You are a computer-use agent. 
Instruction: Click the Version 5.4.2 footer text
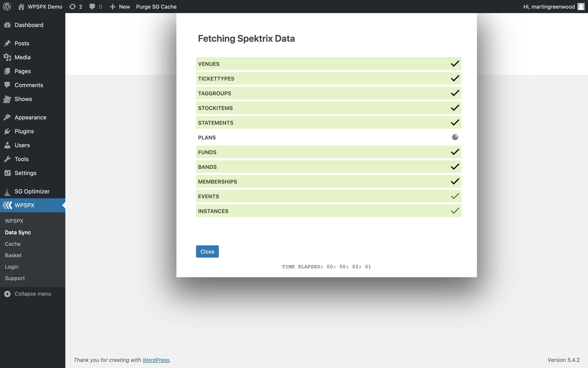point(563,360)
